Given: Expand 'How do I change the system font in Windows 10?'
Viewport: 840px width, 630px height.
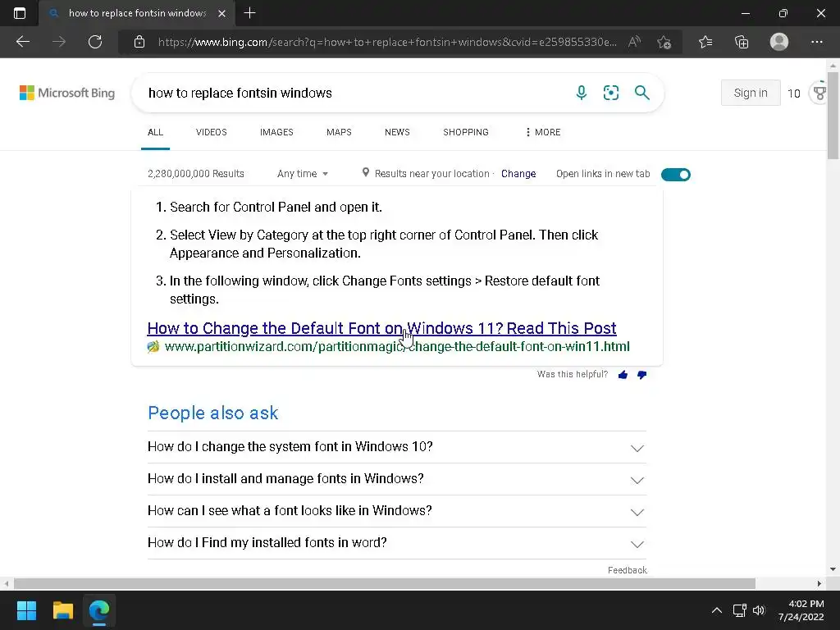Looking at the screenshot, I should (x=396, y=447).
